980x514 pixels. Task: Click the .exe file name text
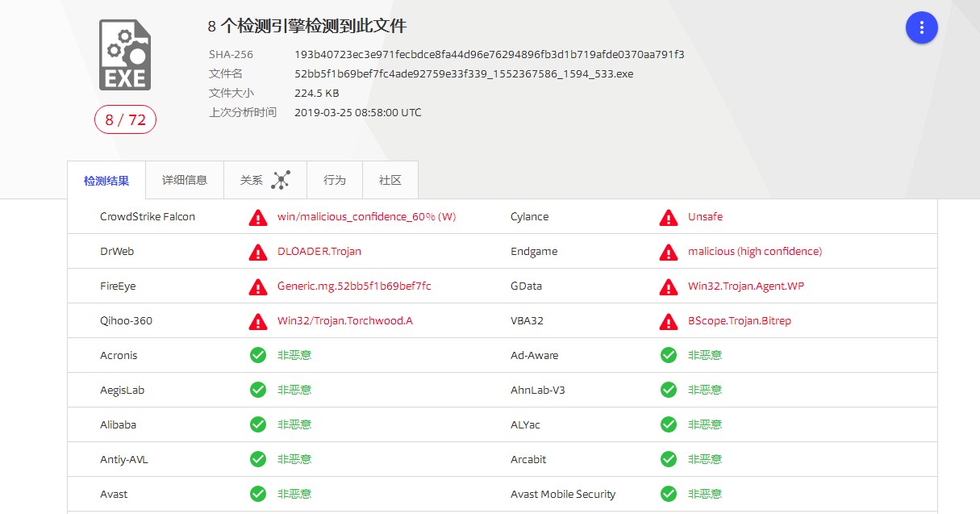pyautogui.click(x=464, y=74)
